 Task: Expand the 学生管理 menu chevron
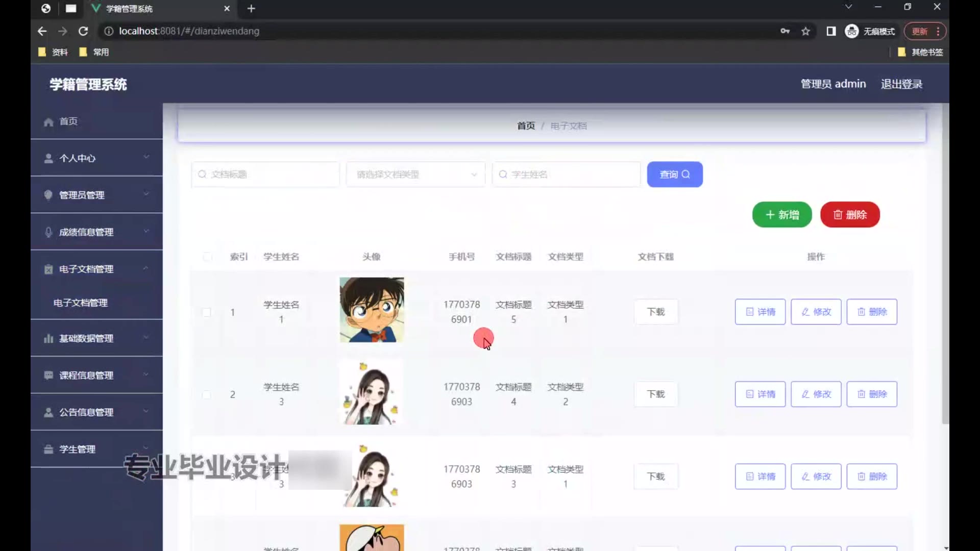click(146, 448)
